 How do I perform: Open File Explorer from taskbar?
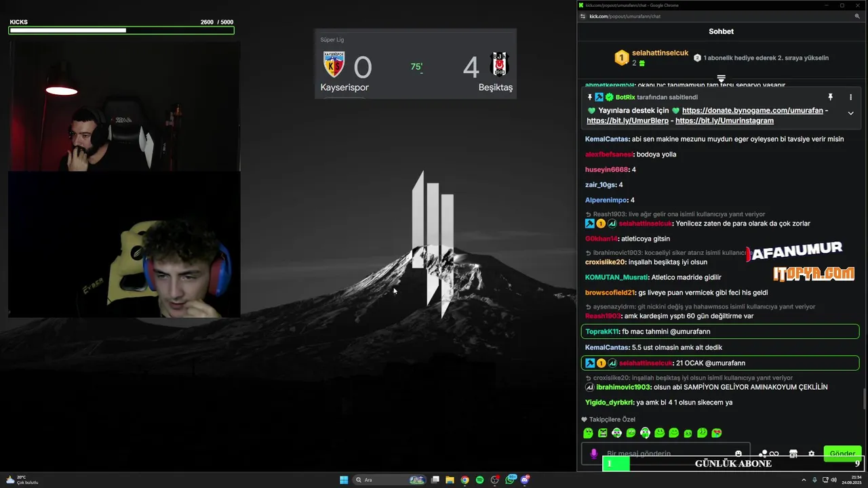pos(450,480)
